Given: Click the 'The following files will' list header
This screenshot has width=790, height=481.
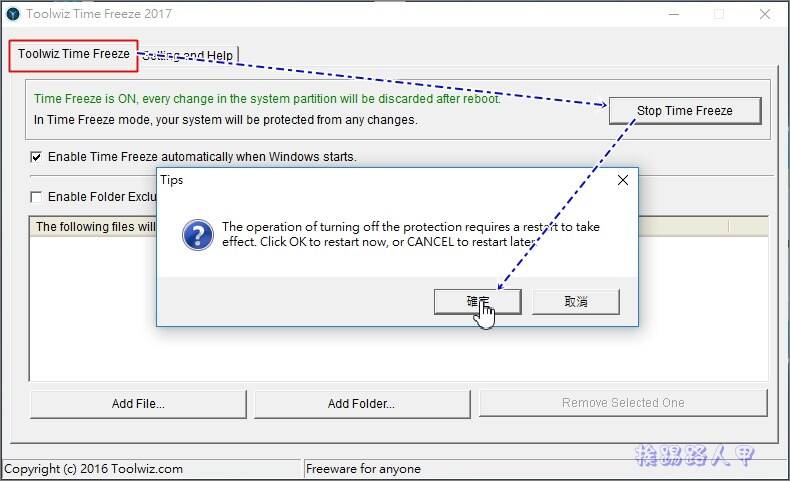Looking at the screenshot, I should pos(96,227).
